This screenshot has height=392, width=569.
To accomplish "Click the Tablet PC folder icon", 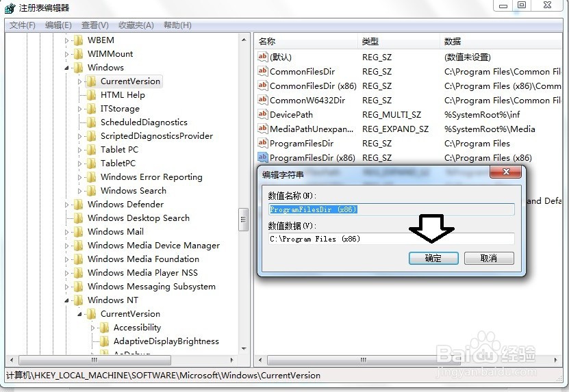I will 91,150.
